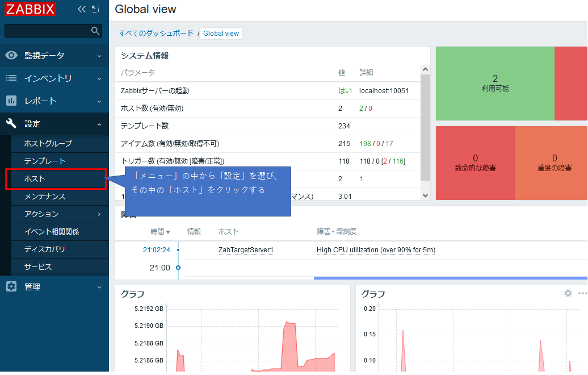Go to すべてのダッシュボード breadcrumb link
This screenshot has height=375, width=588.
click(157, 34)
